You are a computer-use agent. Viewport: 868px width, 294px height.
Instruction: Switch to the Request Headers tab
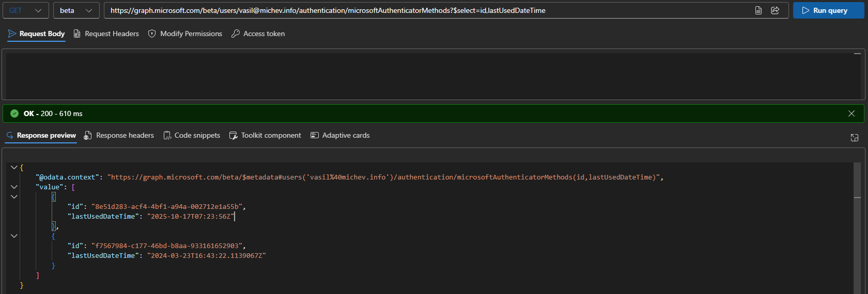[106, 34]
